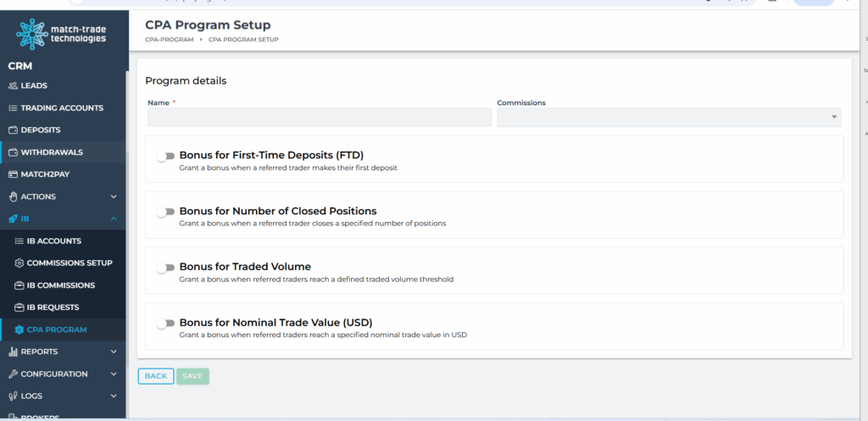Click the Name input field

[x=319, y=117]
